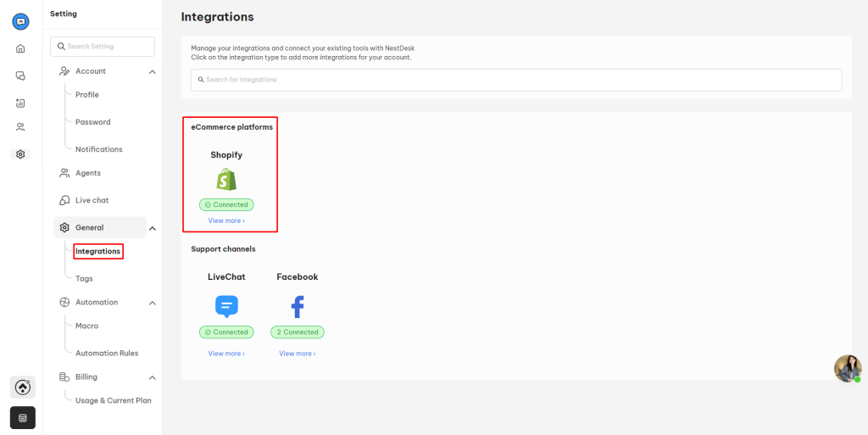The image size is (868, 435).
Task: Click the circular app badge icon at bottom left
Action: point(23,388)
